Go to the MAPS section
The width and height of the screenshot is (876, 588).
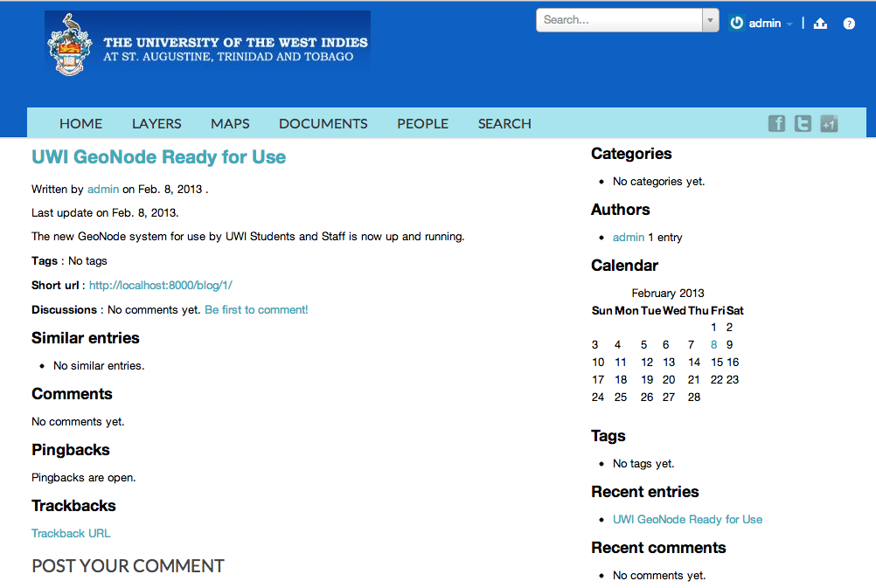point(230,123)
